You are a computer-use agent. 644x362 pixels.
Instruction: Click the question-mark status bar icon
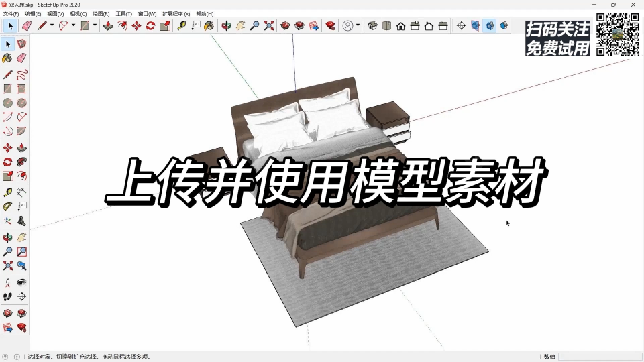tap(5, 357)
